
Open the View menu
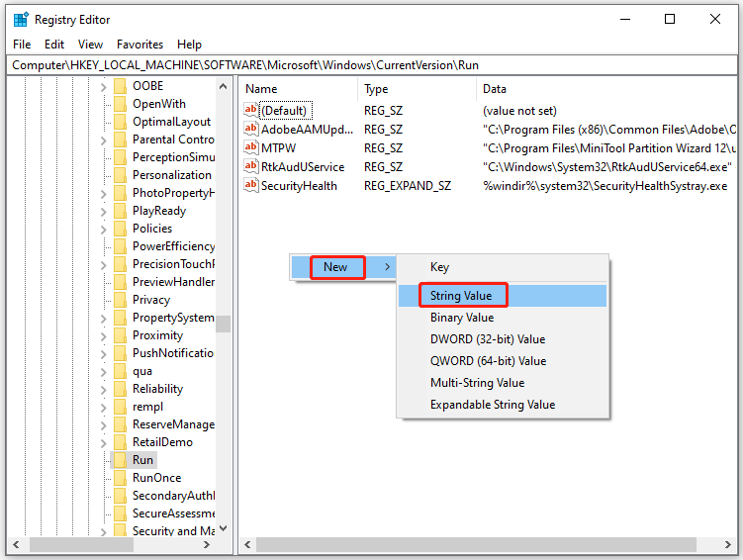(x=90, y=45)
